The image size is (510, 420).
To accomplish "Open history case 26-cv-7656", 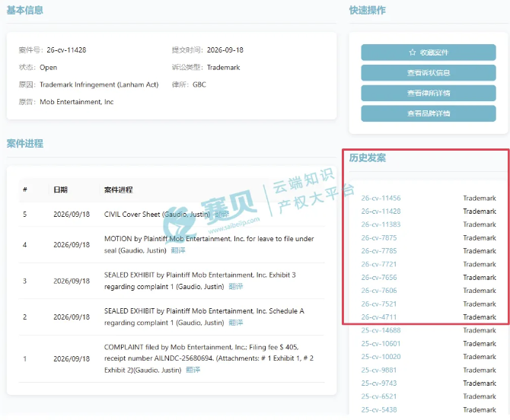I will click(379, 278).
